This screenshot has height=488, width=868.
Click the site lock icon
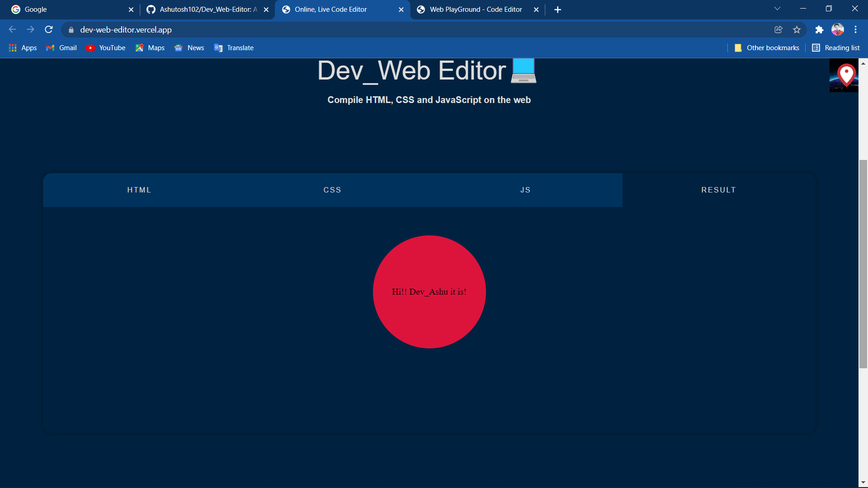click(x=71, y=30)
